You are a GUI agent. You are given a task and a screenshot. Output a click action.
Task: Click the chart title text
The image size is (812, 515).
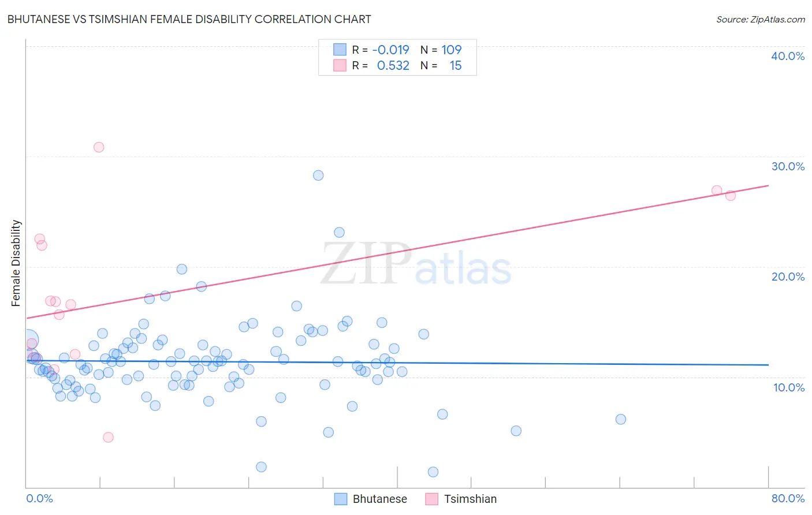click(189, 19)
